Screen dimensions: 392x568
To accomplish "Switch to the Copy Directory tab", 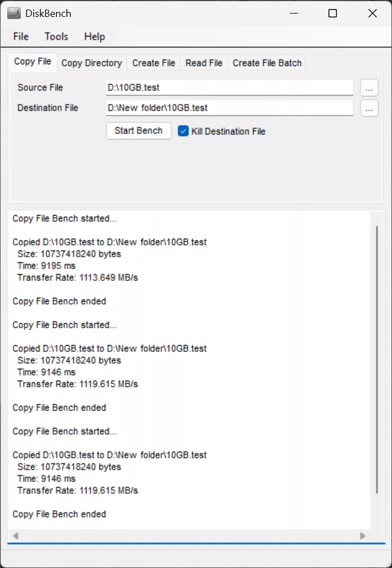I will (92, 63).
